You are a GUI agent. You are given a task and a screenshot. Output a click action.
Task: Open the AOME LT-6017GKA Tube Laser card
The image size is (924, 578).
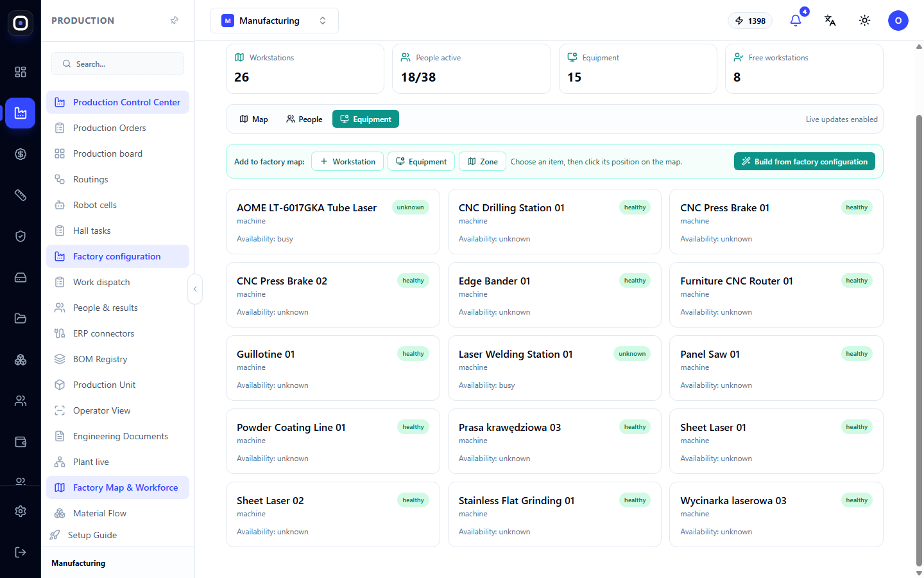[333, 222]
